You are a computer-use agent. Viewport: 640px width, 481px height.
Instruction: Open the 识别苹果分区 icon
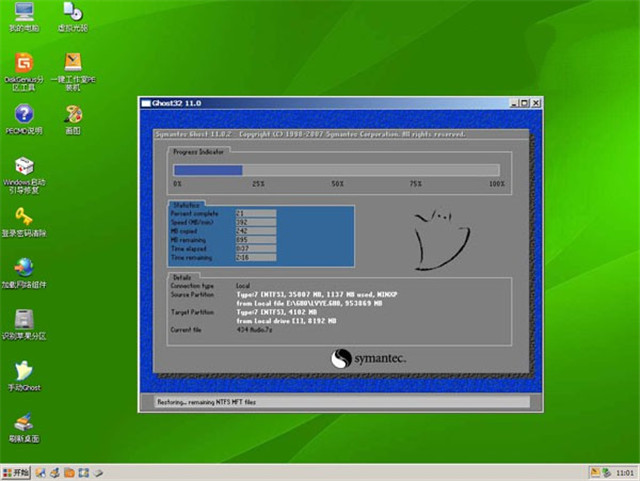point(23,320)
